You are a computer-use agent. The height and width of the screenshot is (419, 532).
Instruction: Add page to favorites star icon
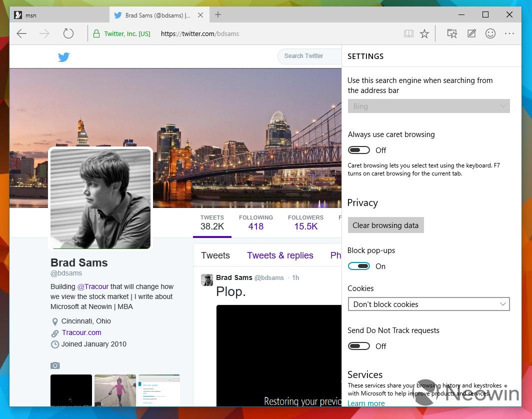(x=424, y=33)
